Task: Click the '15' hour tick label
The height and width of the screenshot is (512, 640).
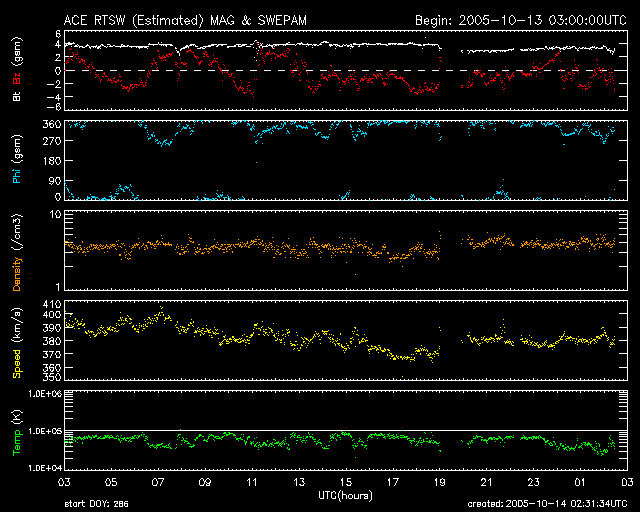Action: click(346, 483)
